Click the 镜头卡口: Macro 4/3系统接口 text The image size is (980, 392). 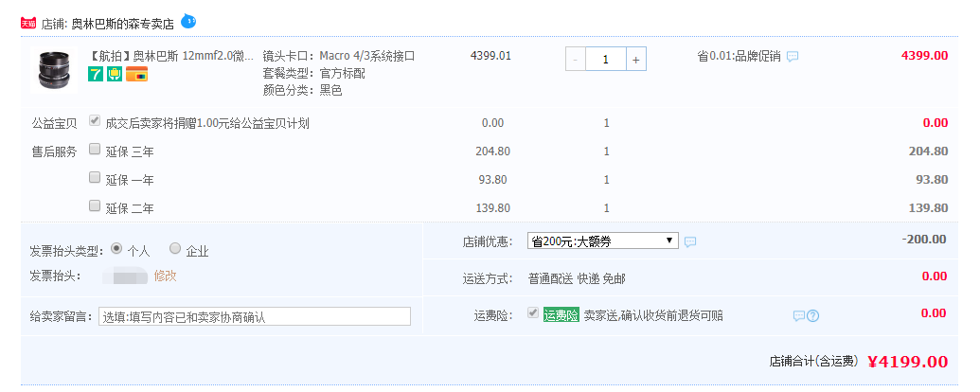(x=339, y=56)
